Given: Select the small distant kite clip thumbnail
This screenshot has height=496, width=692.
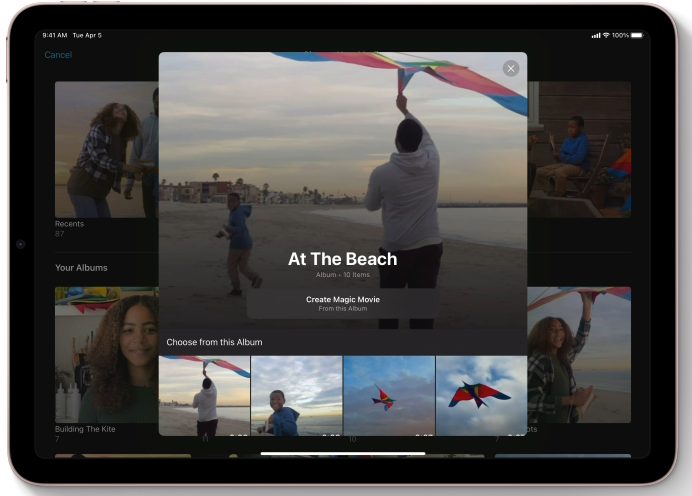Looking at the screenshot, I should pyautogui.click(x=389, y=396).
